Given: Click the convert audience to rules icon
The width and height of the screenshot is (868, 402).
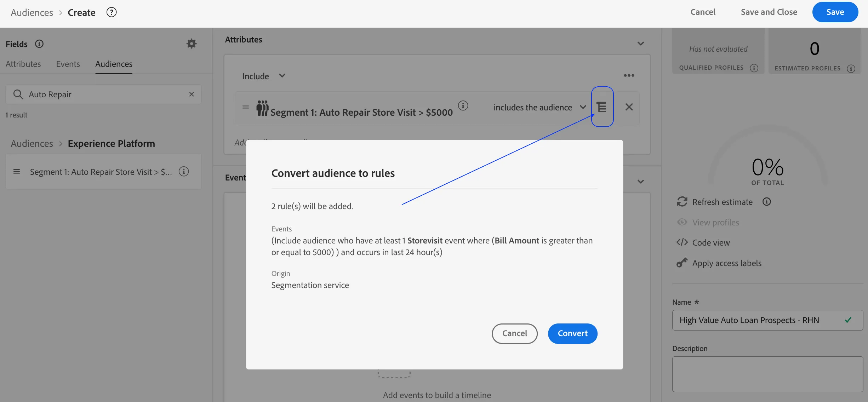Looking at the screenshot, I should tap(602, 107).
